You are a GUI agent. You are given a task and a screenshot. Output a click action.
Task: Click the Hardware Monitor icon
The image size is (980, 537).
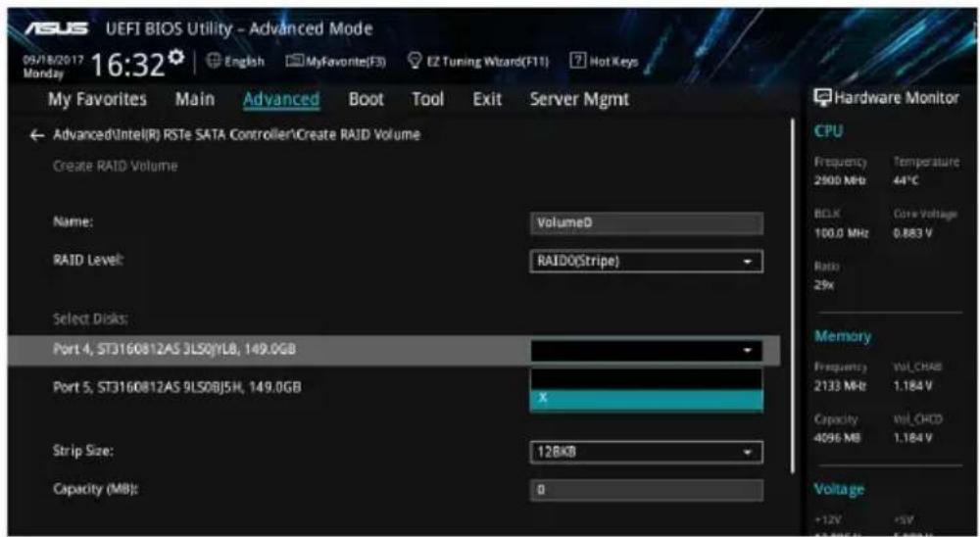[822, 98]
